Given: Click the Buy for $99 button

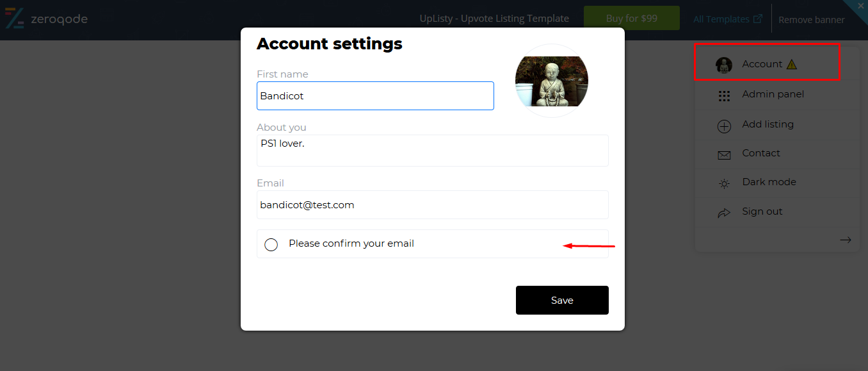Looking at the screenshot, I should [632, 18].
